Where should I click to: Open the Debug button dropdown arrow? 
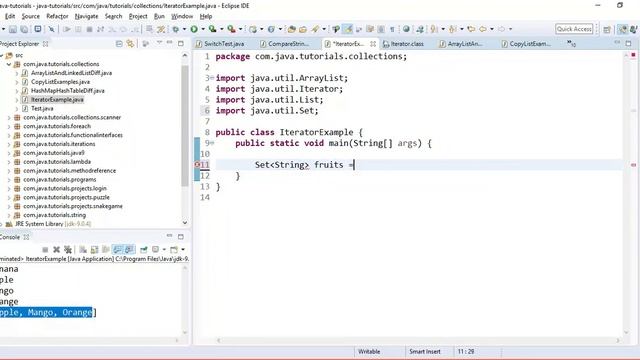[184, 29]
